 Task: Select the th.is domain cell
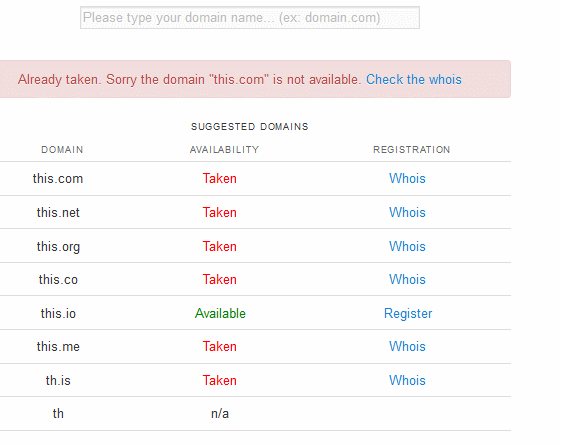click(58, 380)
